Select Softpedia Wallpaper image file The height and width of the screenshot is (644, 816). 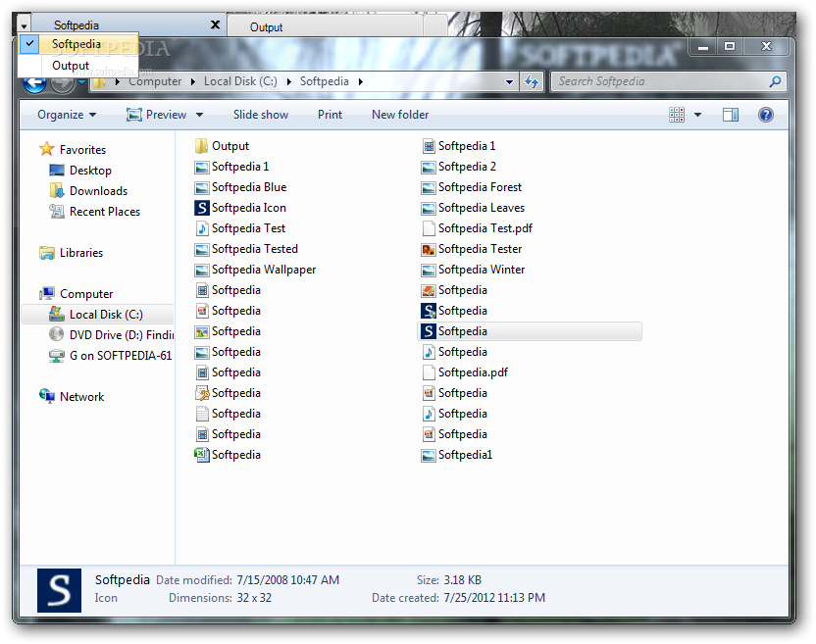(x=255, y=270)
